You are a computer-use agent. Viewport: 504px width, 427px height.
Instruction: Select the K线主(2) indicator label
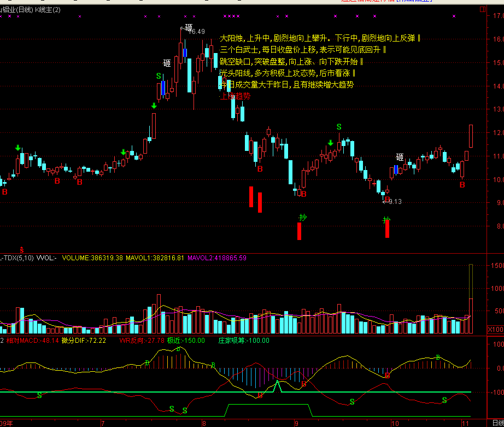[48, 10]
